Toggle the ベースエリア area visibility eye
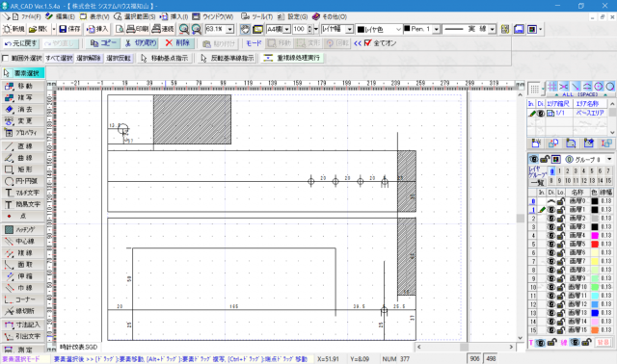Screen dimensions: 617x364 pos(541,114)
